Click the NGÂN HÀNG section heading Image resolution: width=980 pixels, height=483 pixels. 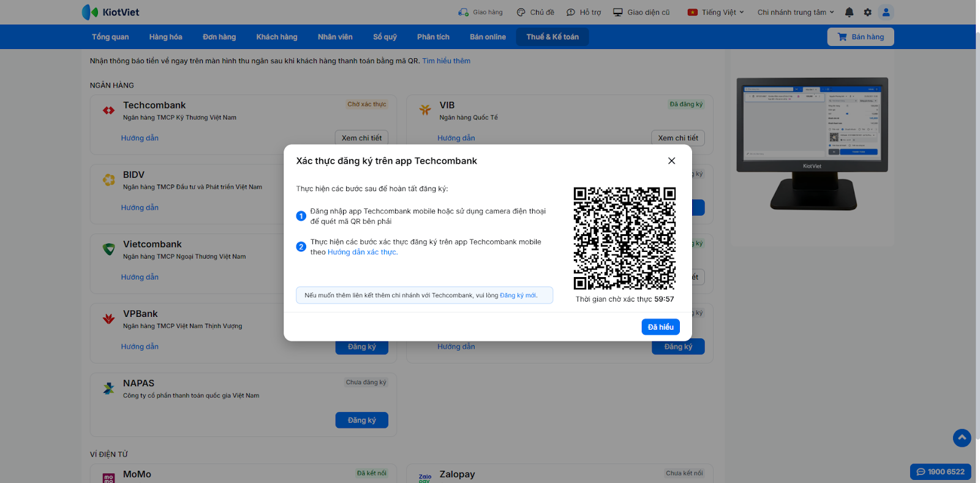pyautogui.click(x=111, y=85)
